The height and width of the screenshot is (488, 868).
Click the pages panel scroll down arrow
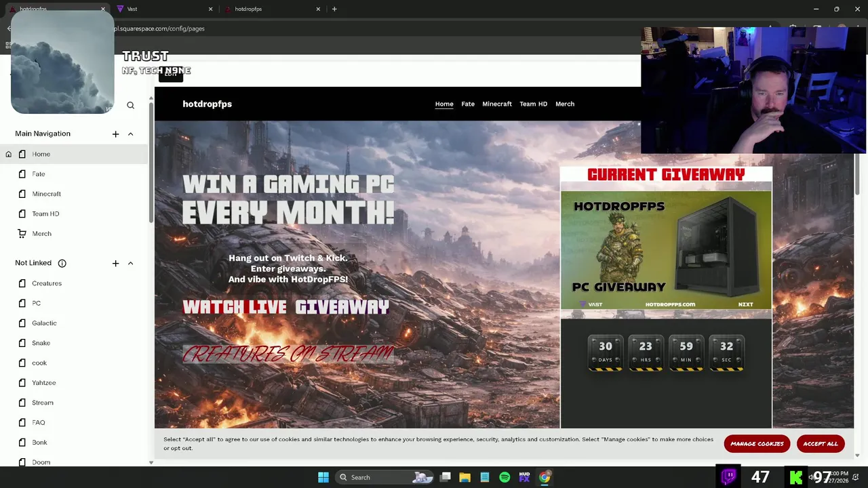click(151, 462)
